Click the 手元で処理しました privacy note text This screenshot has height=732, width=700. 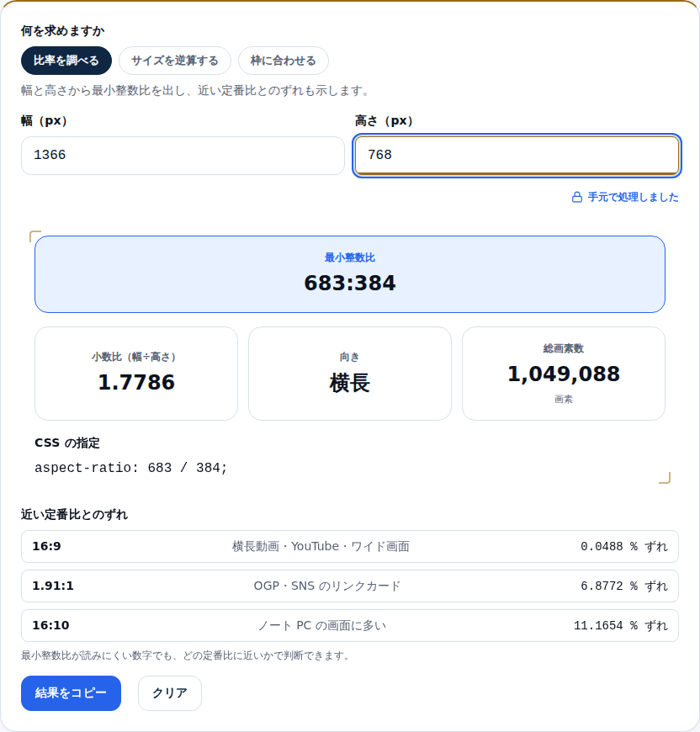click(x=633, y=197)
